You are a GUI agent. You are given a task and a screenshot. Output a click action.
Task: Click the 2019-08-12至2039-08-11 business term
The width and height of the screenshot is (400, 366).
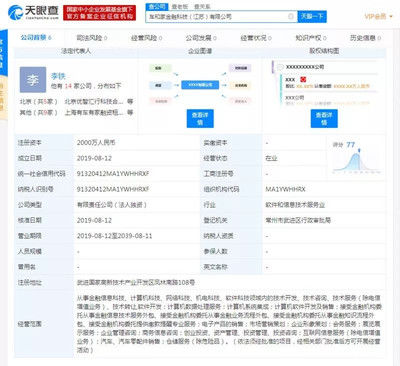click(x=114, y=236)
